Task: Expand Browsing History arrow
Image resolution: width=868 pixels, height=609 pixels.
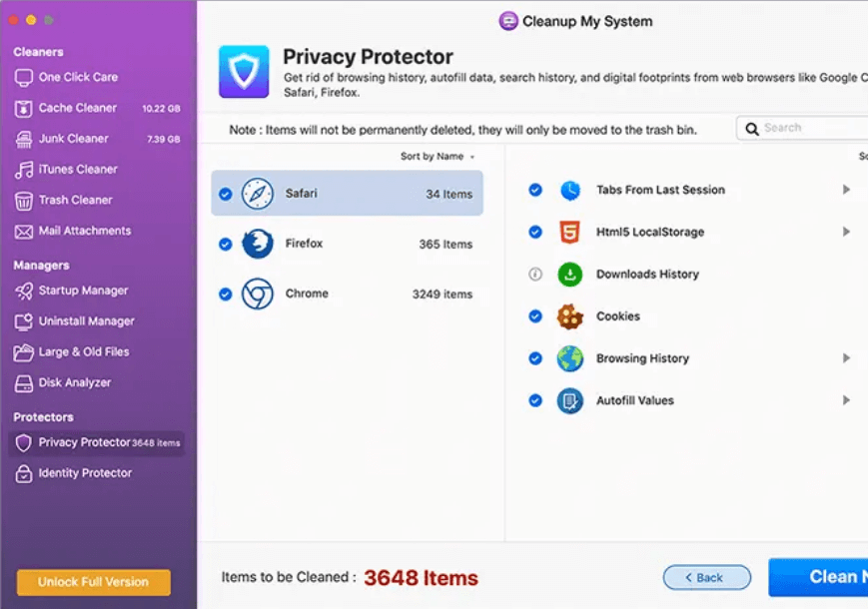Action: pos(846,357)
